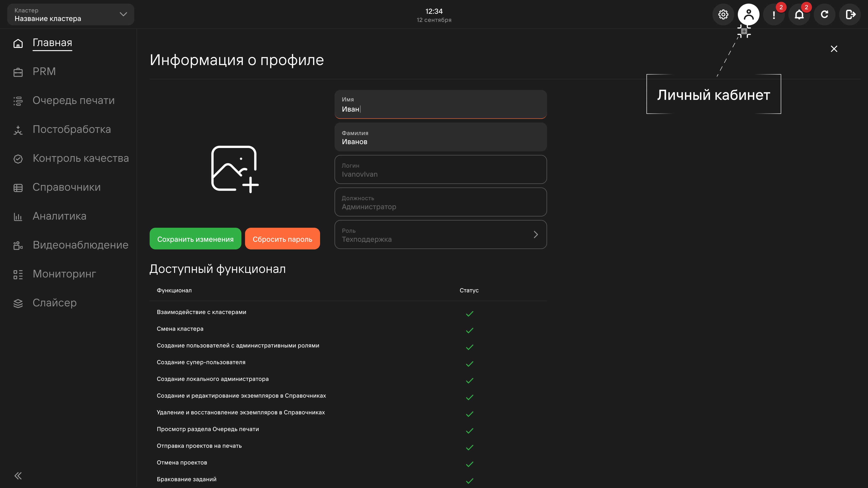Upload a profile photo via image placeholder
868x488 pixels.
(x=235, y=169)
